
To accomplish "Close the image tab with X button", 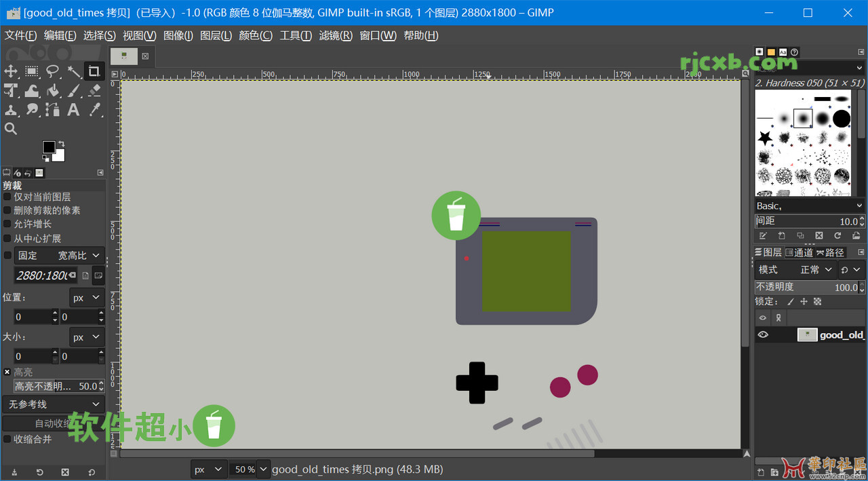I will [145, 56].
